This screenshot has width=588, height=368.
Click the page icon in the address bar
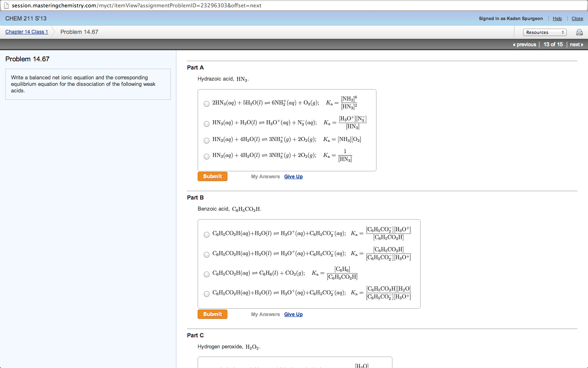point(6,5)
